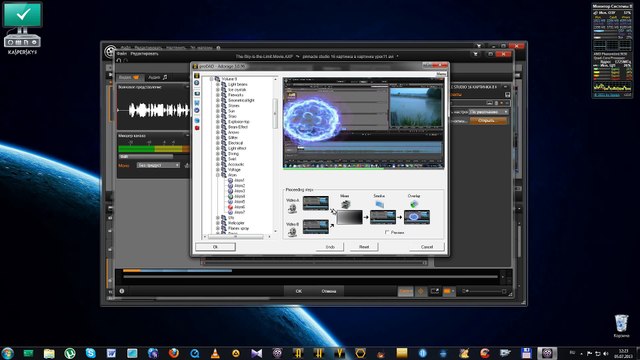This screenshot has height=360, width=640.
Task: Open Microsoft Word from the taskbar
Action: point(111,353)
